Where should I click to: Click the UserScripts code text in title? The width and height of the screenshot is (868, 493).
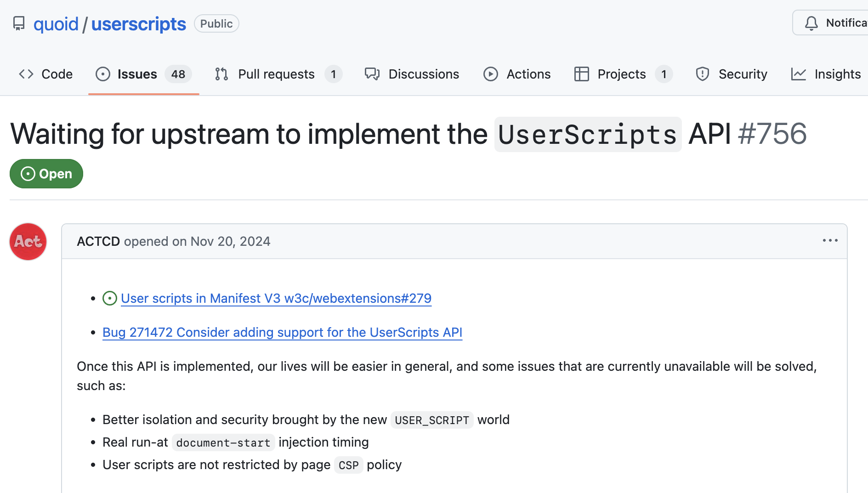pos(588,135)
